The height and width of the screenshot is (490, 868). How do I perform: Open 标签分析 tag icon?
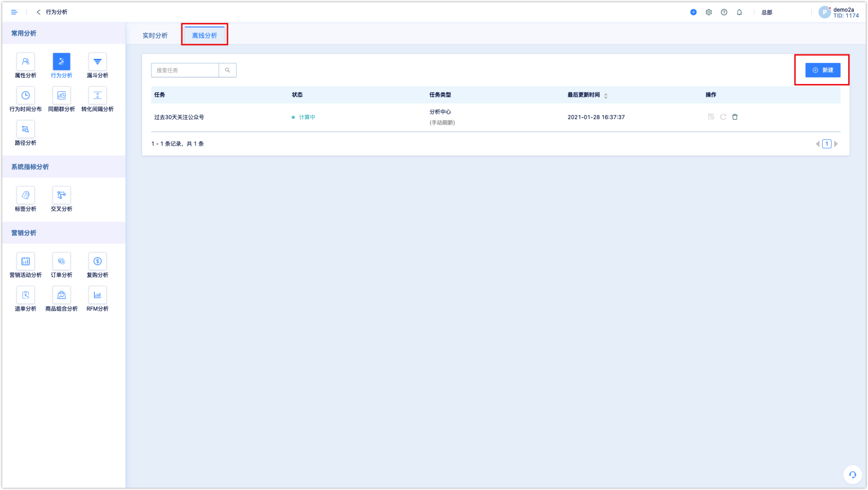[x=25, y=195]
